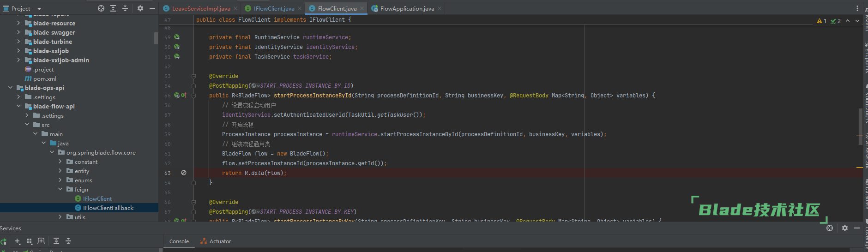
Task: Click typo checks count indicator
Action: [836, 21]
